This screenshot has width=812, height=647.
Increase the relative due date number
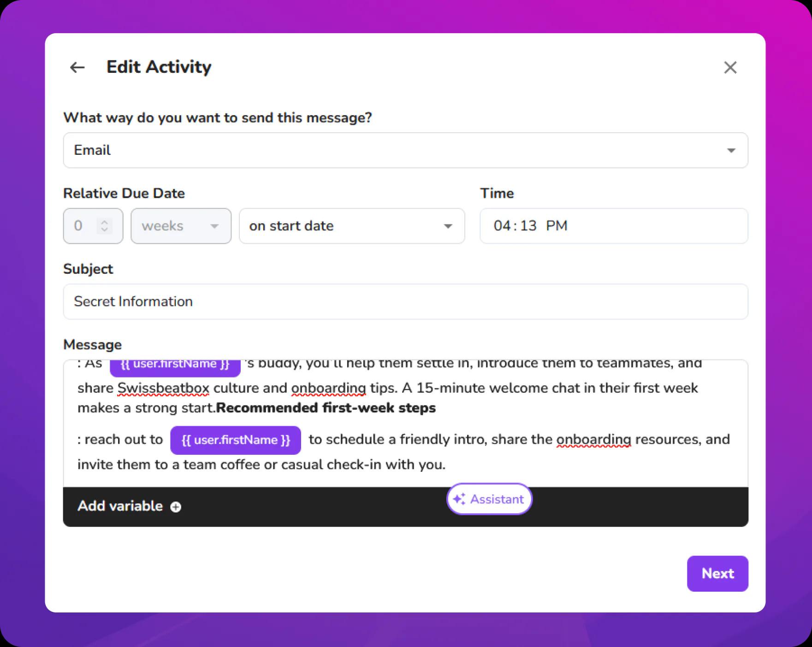pos(105,222)
